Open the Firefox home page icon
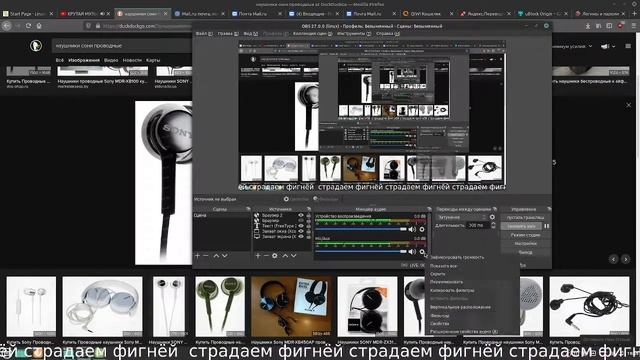This screenshot has width=640, height=360. 39,26
